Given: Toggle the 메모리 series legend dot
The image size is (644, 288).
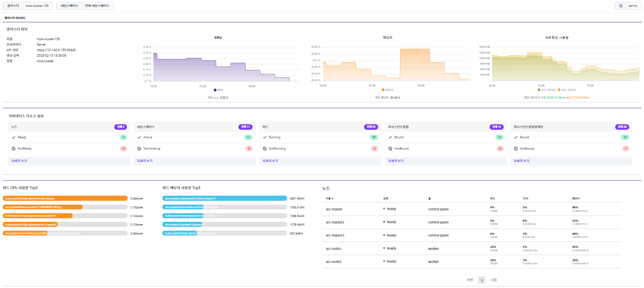Looking at the screenshot, I should pyautogui.click(x=383, y=90).
